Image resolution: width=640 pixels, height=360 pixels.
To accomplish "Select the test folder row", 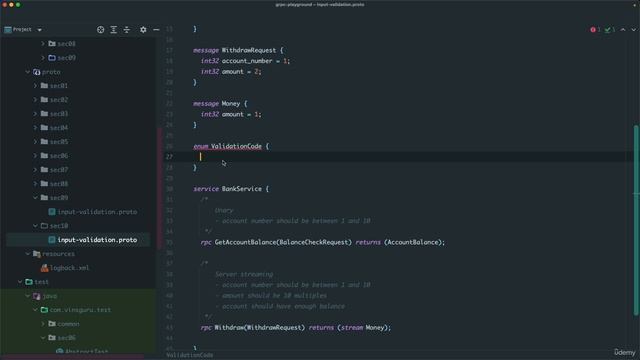I will [41, 282].
